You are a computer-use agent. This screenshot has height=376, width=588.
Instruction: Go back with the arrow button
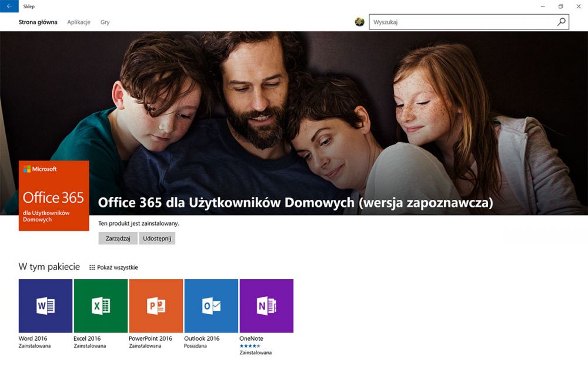[x=9, y=6]
